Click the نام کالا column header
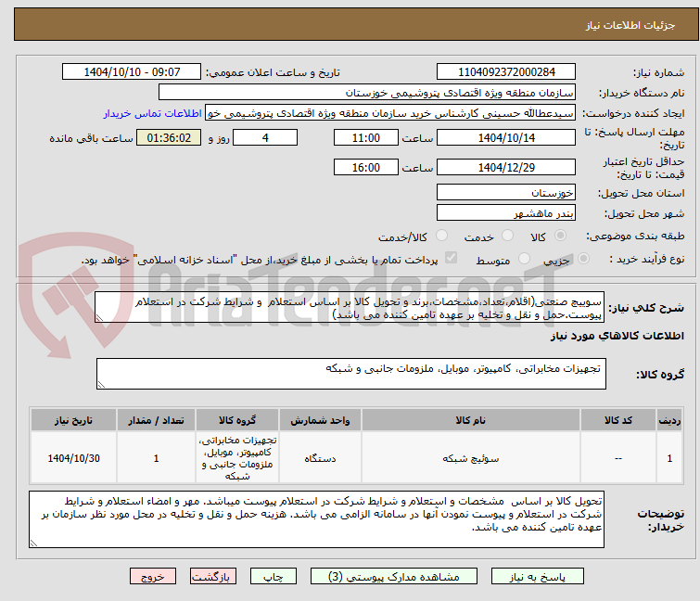 471,420
